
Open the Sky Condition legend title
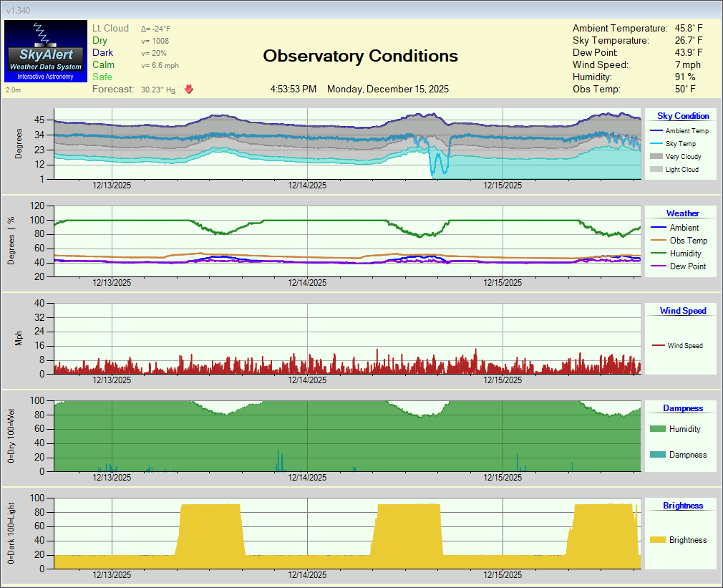pos(683,116)
